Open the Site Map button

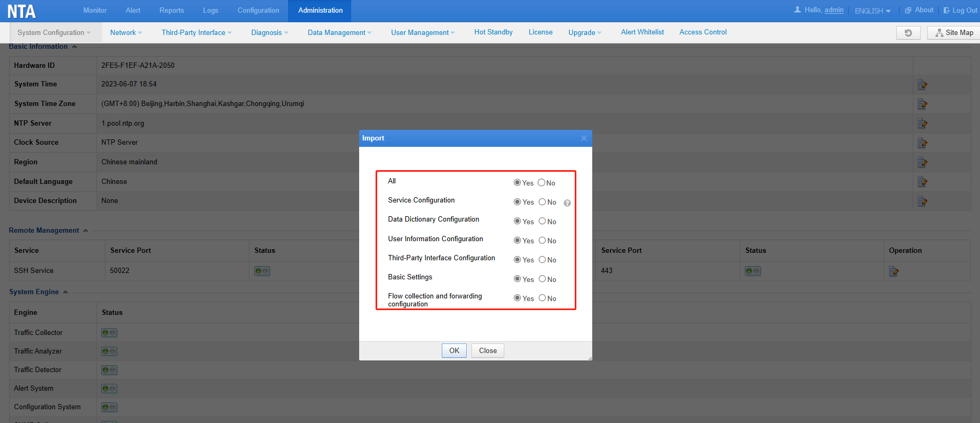coord(954,33)
